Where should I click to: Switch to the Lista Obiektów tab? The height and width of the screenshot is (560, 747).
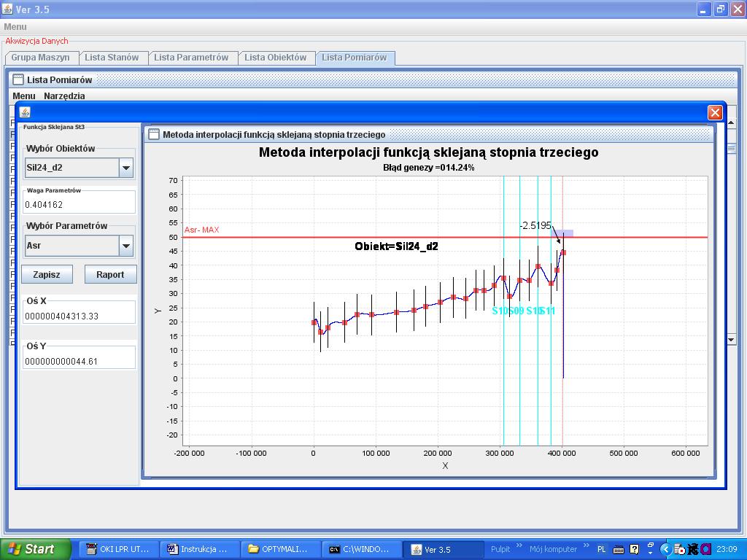pos(275,58)
